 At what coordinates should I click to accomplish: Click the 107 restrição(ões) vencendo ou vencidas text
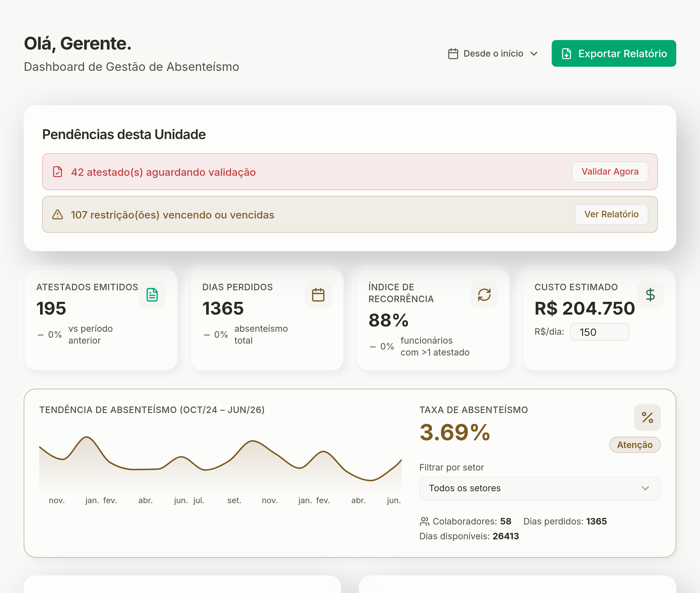172,215
